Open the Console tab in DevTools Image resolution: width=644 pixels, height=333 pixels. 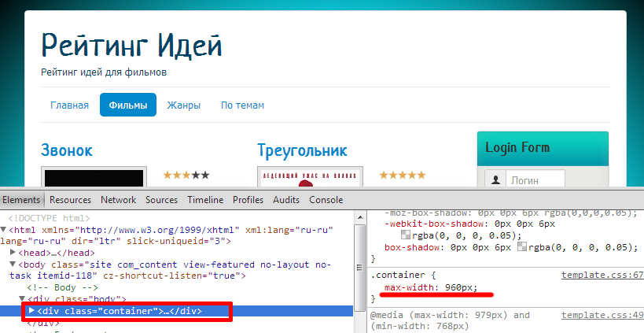[326, 200]
